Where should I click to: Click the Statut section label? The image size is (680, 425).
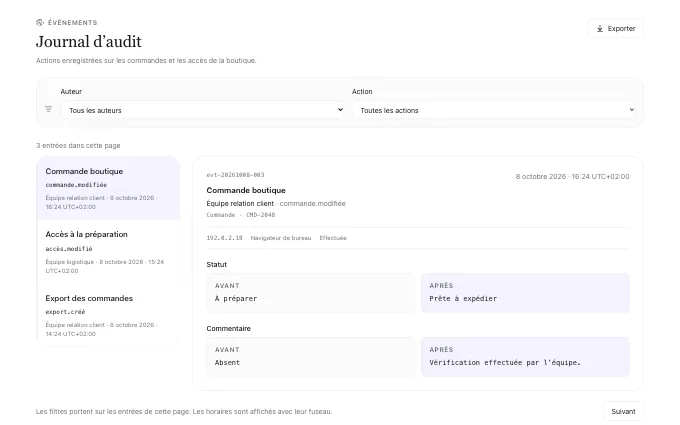[x=216, y=265]
